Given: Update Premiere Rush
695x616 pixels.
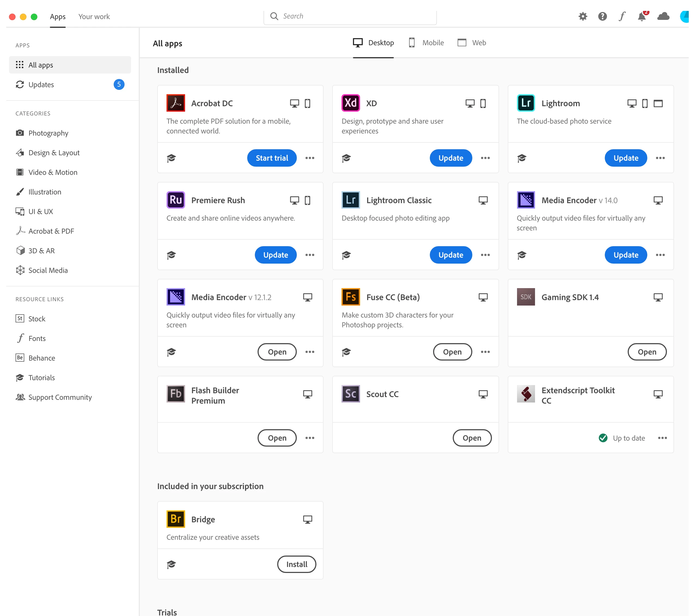Looking at the screenshot, I should (276, 255).
